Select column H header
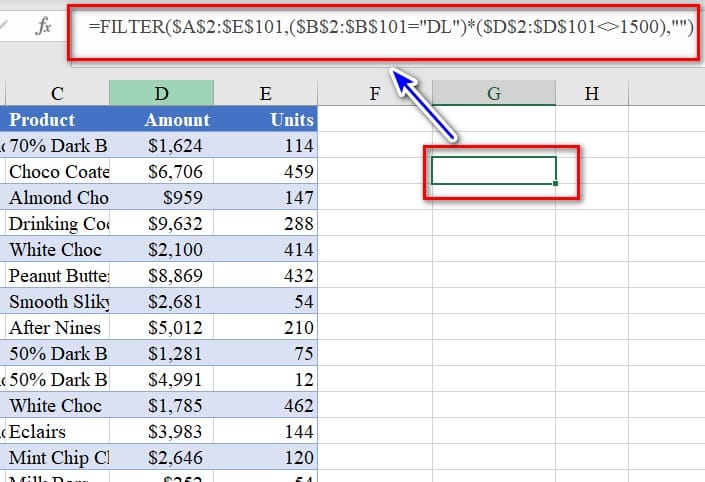The width and height of the screenshot is (705, 482). tap(592, 93)
